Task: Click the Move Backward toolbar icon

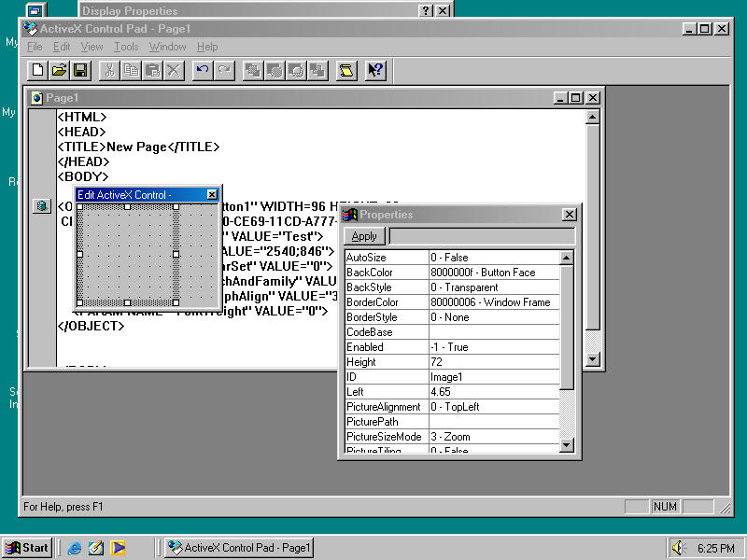Action: 296,71
